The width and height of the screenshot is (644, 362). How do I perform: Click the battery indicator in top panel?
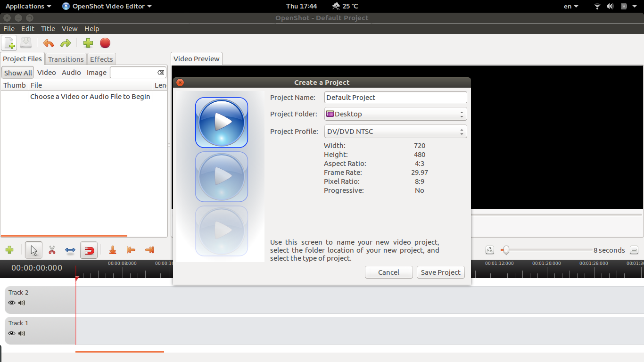pos(623,6)
